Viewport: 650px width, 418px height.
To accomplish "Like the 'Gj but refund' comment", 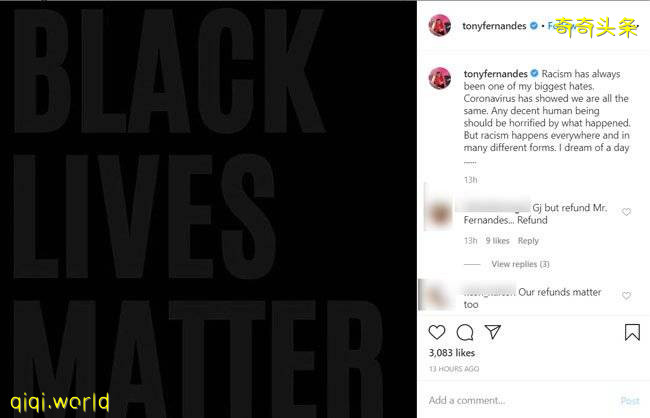I will coord(626,212).
